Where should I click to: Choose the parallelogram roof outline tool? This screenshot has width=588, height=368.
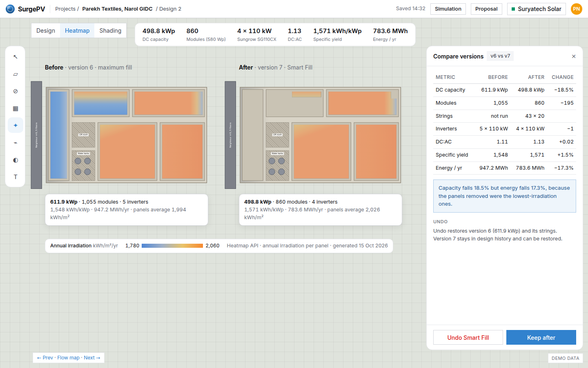click(x=16, y=74)
